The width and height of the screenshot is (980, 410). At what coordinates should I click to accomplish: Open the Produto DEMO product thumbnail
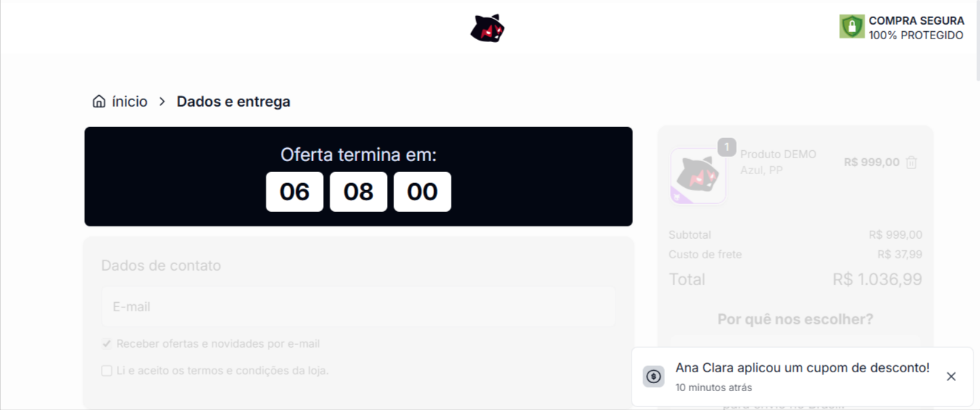click(698, 176)
